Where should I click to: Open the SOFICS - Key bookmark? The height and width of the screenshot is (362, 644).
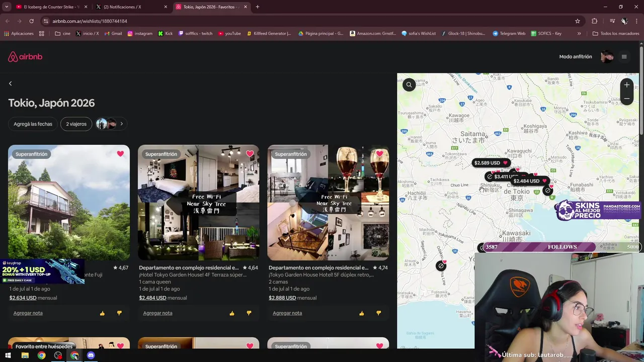pyautogui.click(x=546, y=34)
